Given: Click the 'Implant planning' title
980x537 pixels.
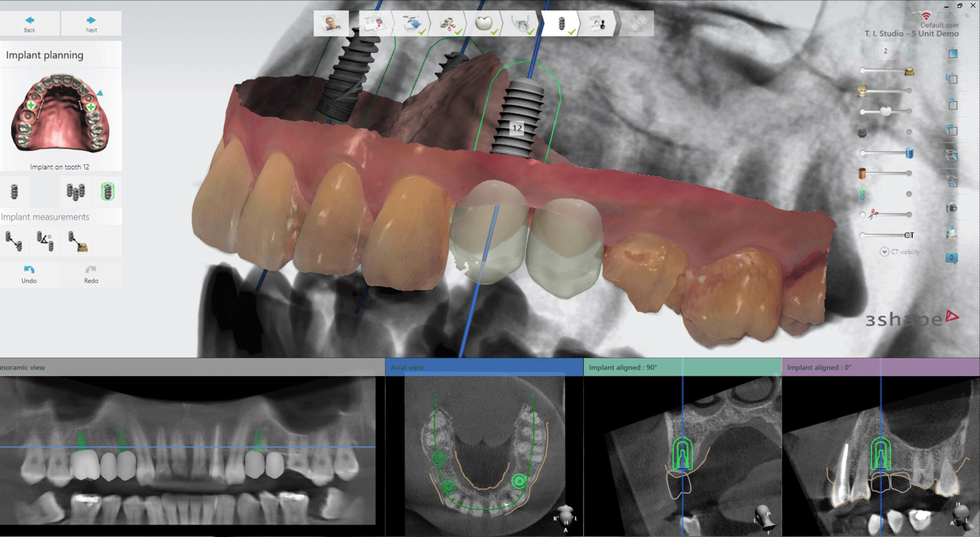Looking at the screenshot, I should 44,55.
